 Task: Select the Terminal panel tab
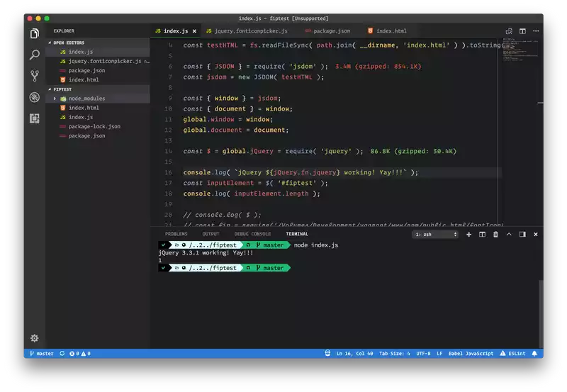coord(297,234)
